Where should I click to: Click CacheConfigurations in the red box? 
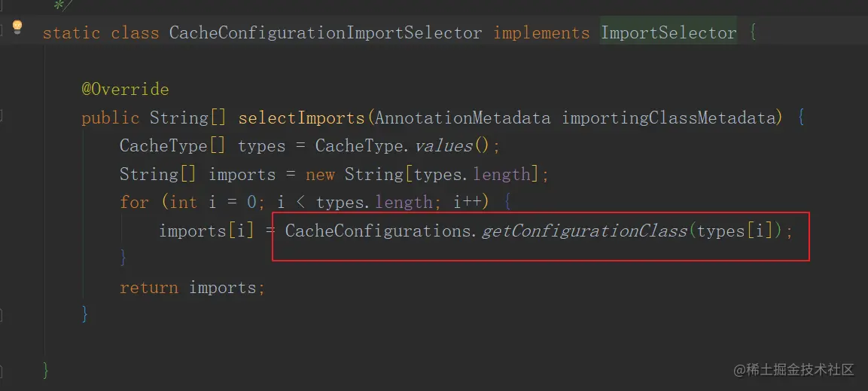click(x=376, y=231)
